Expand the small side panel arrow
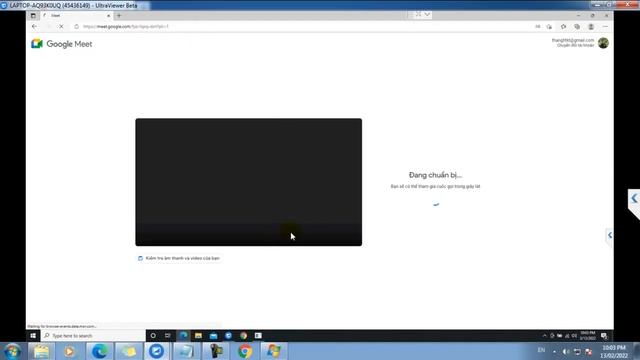Viewport: 640px width, 360px height. point(610,235)
